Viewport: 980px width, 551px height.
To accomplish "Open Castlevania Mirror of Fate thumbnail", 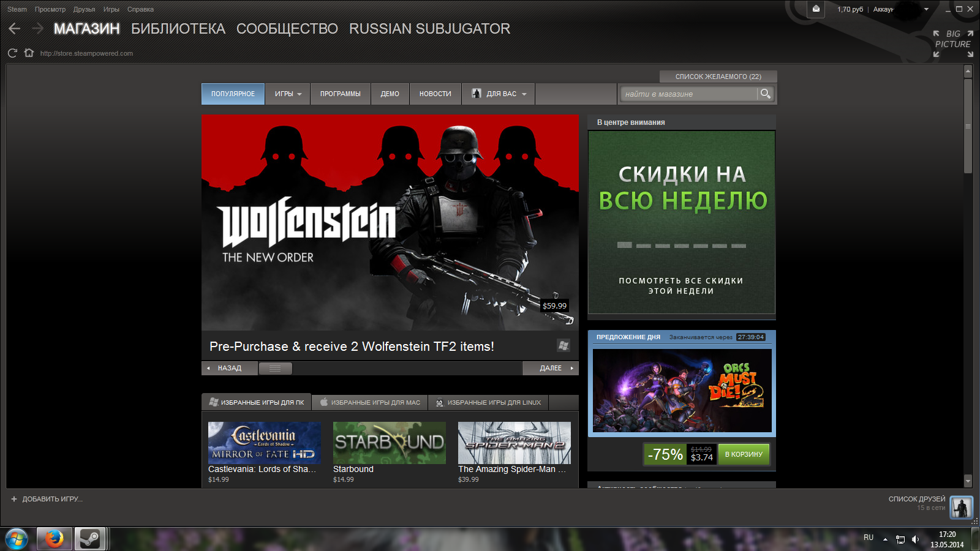I will pos(264,443).
